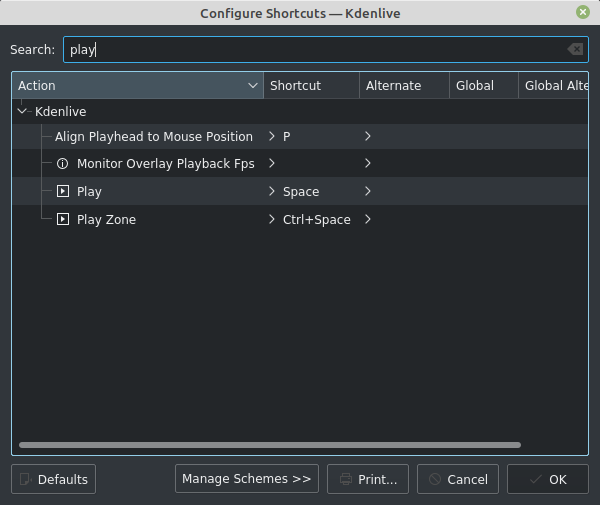Select Monitor Overlay Playback Fps row
Image resolution: width=600 pixels, height=505 pixels.
pos(300,163)
